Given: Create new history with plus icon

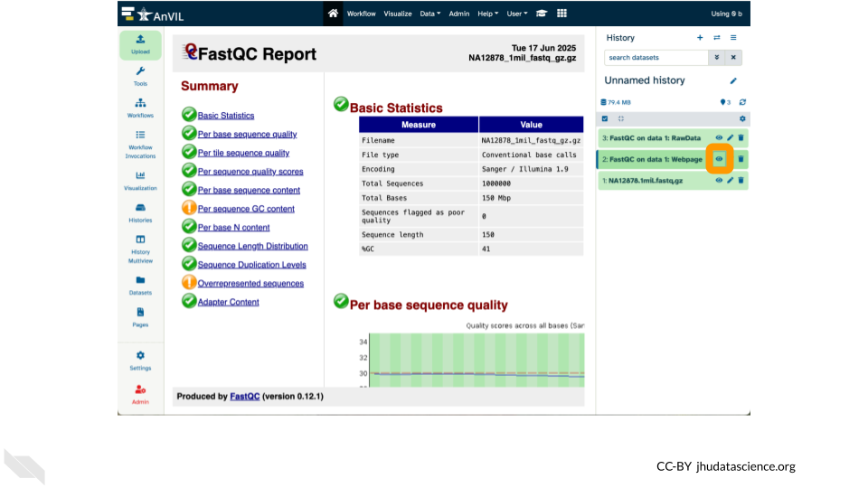Looking at the screenshot, I should 700,38.
